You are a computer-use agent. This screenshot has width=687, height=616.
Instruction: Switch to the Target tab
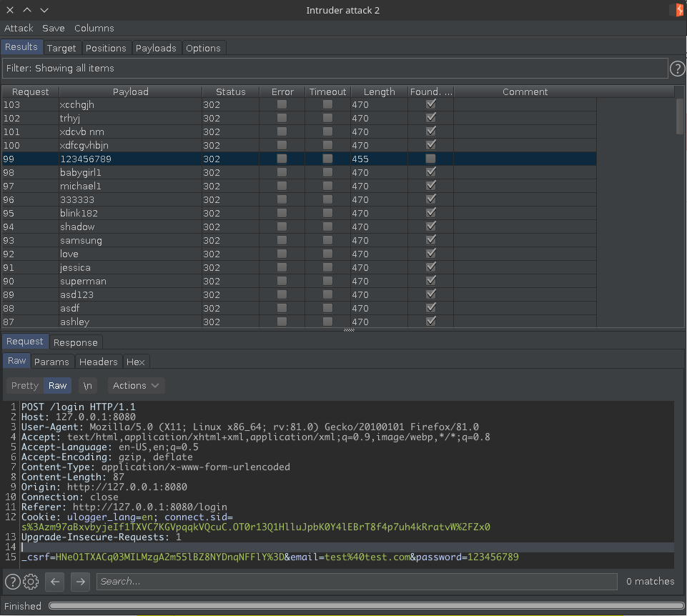61,48
